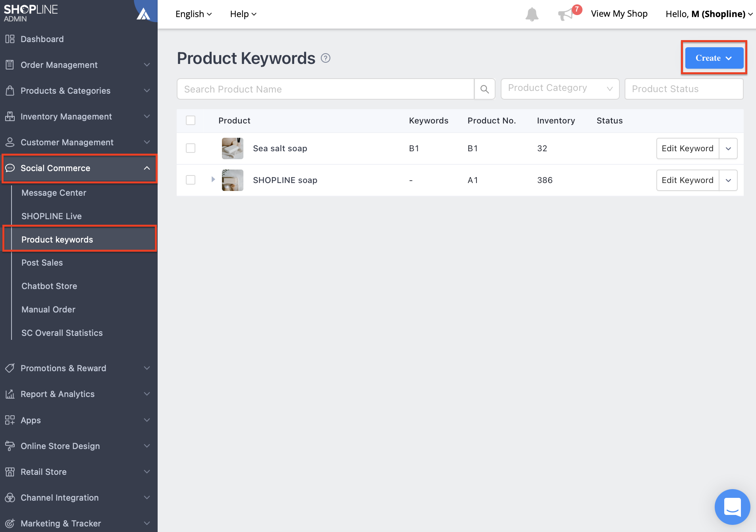Expand the Inventory Management chevron

pos(147,116)
